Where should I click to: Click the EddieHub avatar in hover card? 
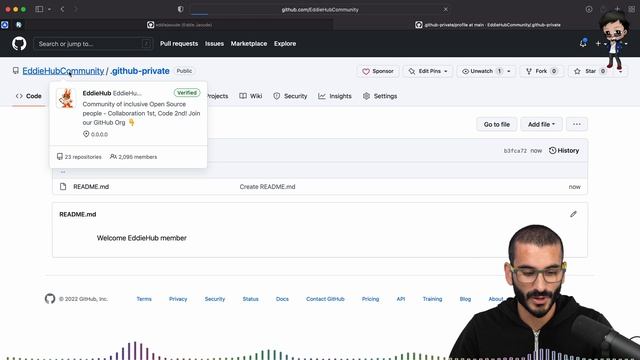click(66, 98)
